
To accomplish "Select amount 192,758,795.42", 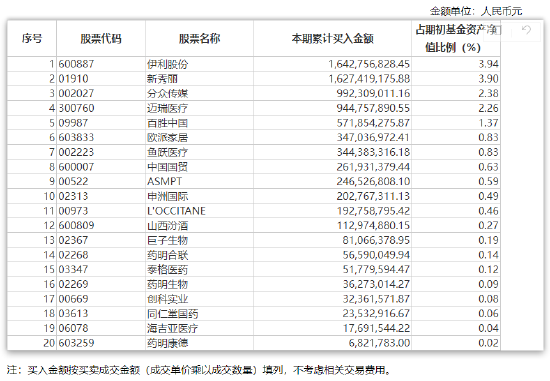I will 373,211.
